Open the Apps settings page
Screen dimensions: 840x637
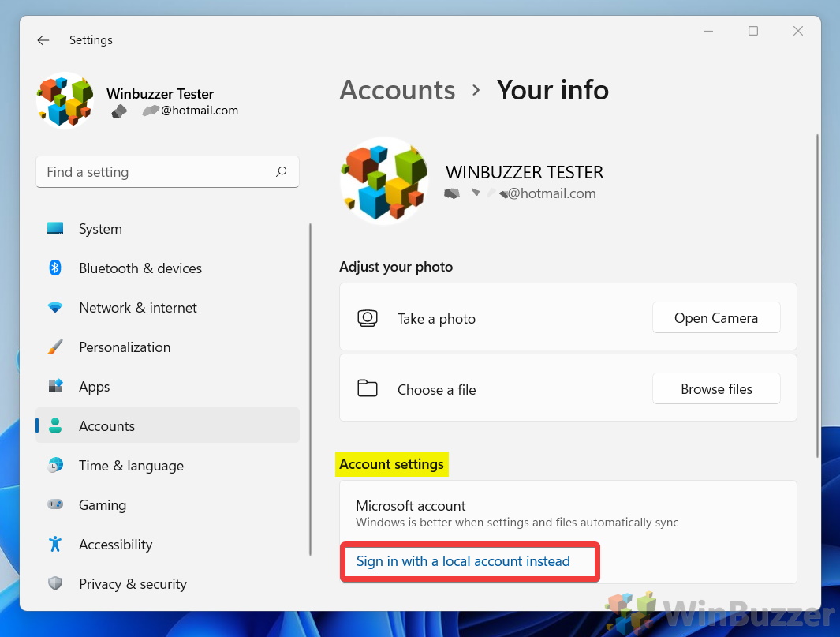click(x=167, y=387)
